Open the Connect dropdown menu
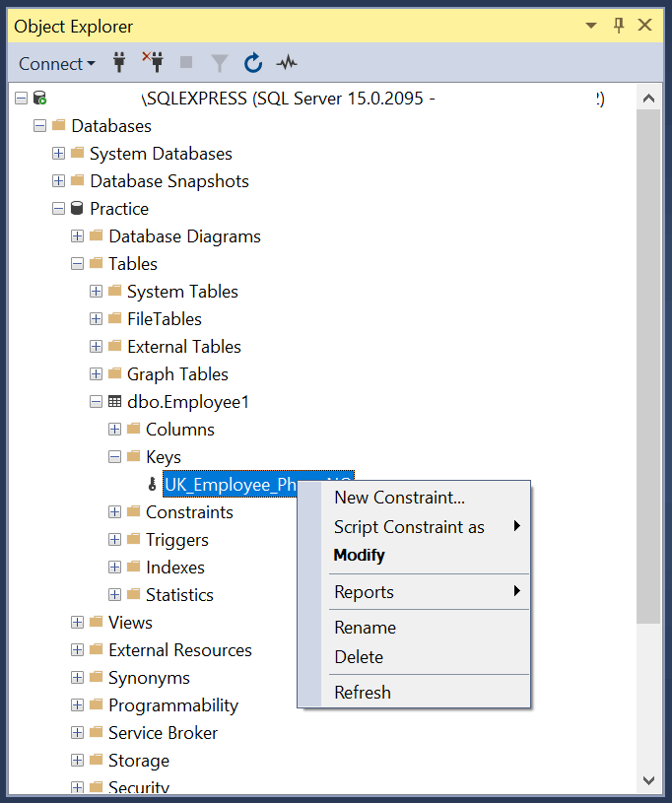 (x=54, y=62)
